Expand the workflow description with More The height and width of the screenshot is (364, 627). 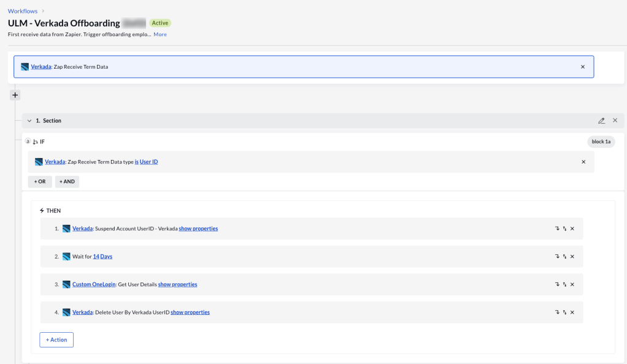coord(160,34)
